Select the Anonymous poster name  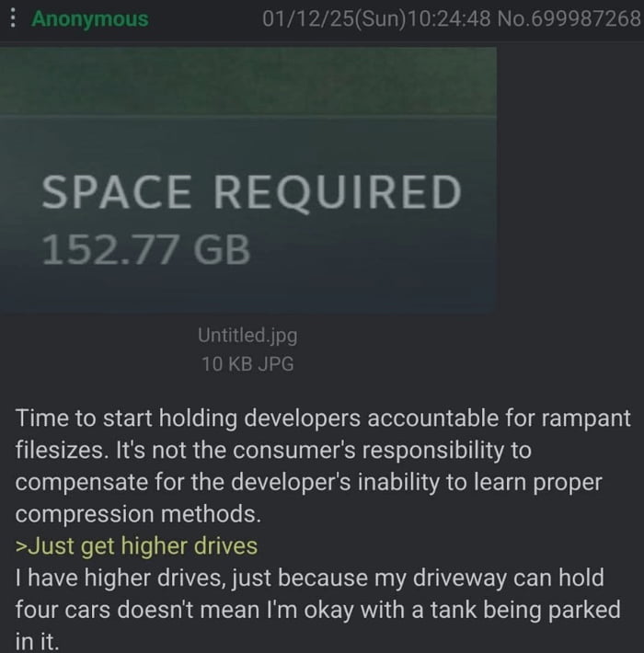[90, 18]
